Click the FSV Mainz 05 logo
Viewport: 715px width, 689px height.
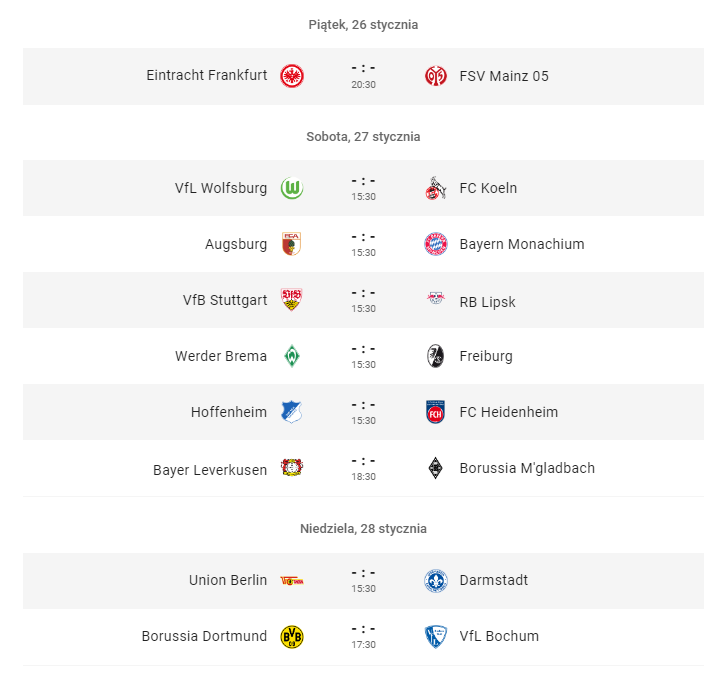click(435, 76)
